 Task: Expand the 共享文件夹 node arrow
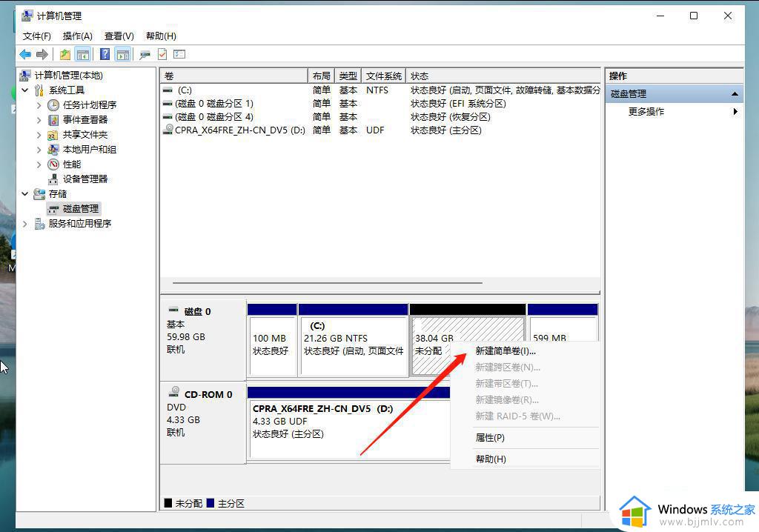(x=39, y=135)
